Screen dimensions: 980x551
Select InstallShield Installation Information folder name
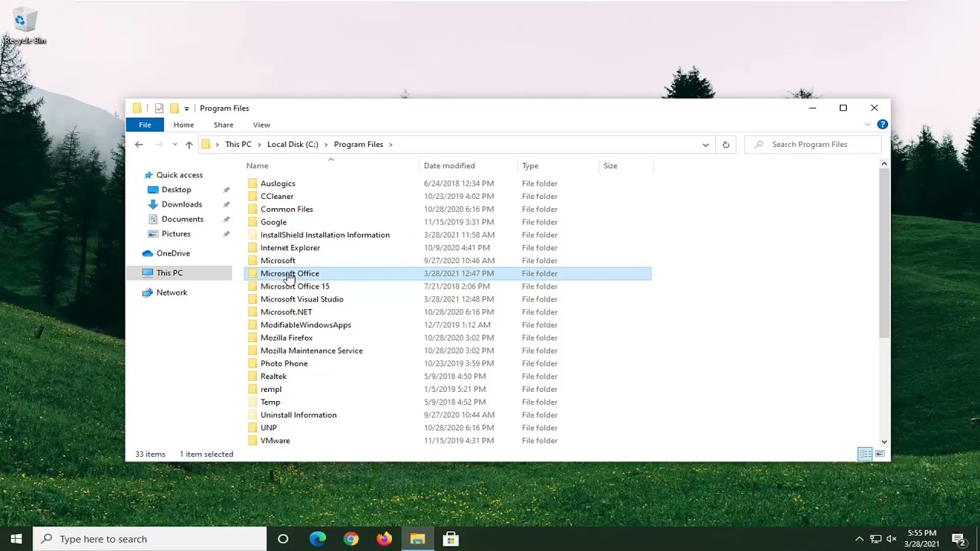[x=325, y=235]
